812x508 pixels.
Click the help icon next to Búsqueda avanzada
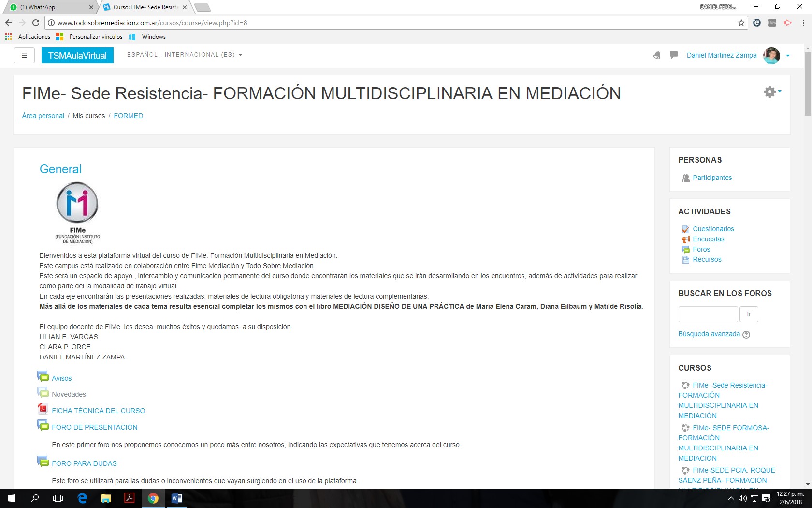click(746, 335)
